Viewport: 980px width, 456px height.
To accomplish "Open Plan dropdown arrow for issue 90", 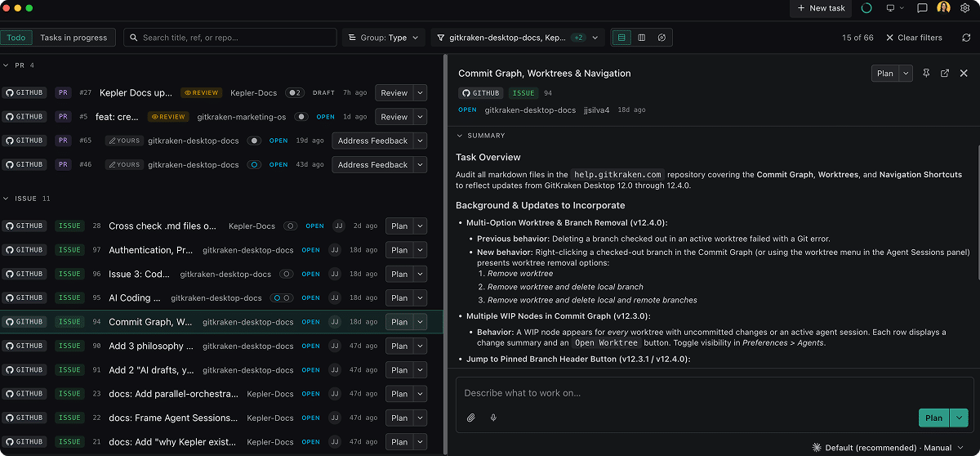I will tap(421, 346).
